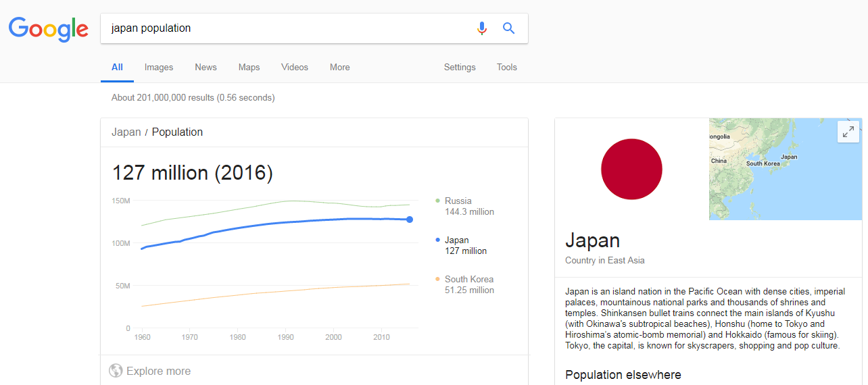Click the Japan title in the knowledge panel
The width and height of the screenshot is (868, 385).
pyautogui.click(x=592, y=240)
